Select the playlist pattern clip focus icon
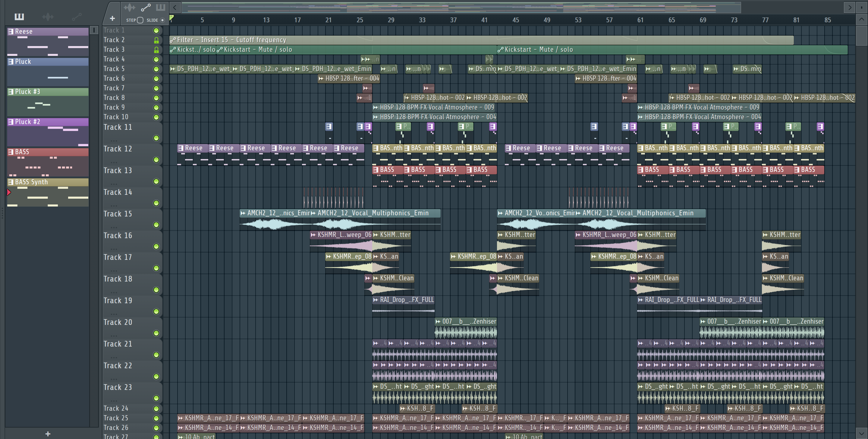Image resolution: width=868 pixels, height=439 pixels. (x=160, y=8)
